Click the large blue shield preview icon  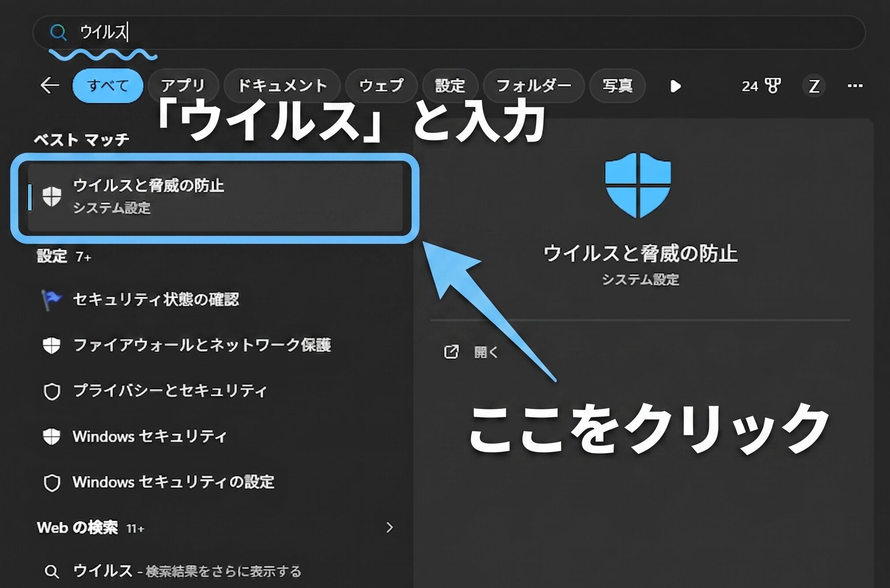pyautogui.click(x=637, y=185)
